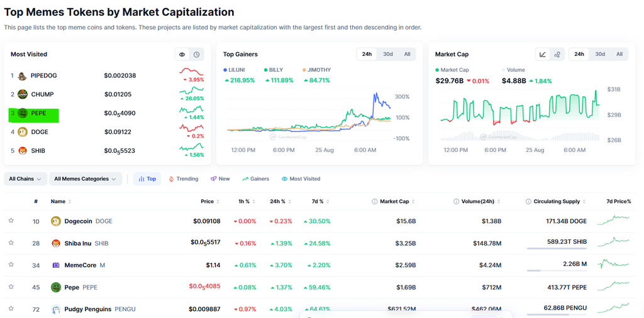Click the Pepe logo in the table
The height and width of the screenshot is (318, 644).
(56, 287)
